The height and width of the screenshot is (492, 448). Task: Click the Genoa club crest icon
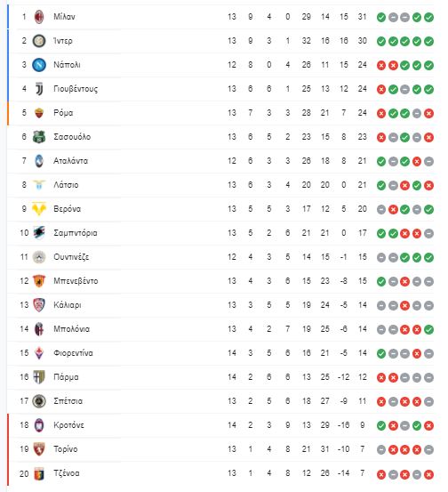(39, 473)
